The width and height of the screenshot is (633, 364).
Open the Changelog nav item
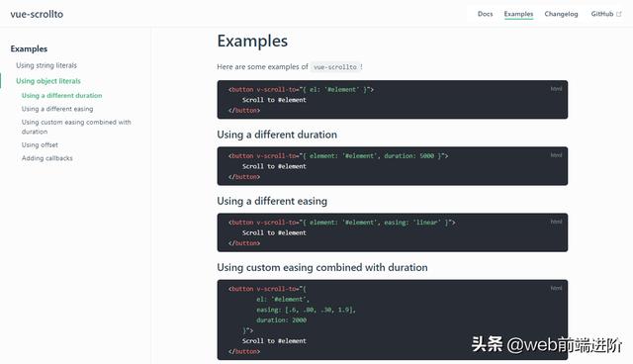pos(561,14)
